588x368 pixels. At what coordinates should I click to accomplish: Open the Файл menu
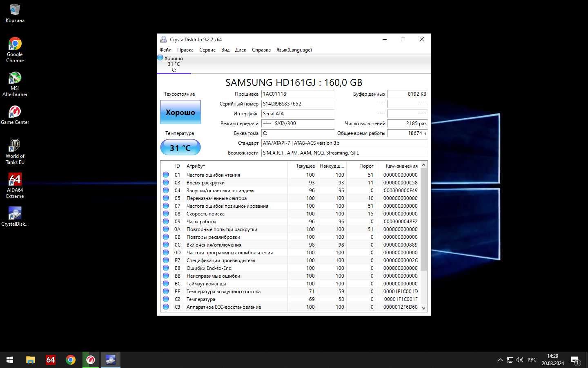point(165,50)
